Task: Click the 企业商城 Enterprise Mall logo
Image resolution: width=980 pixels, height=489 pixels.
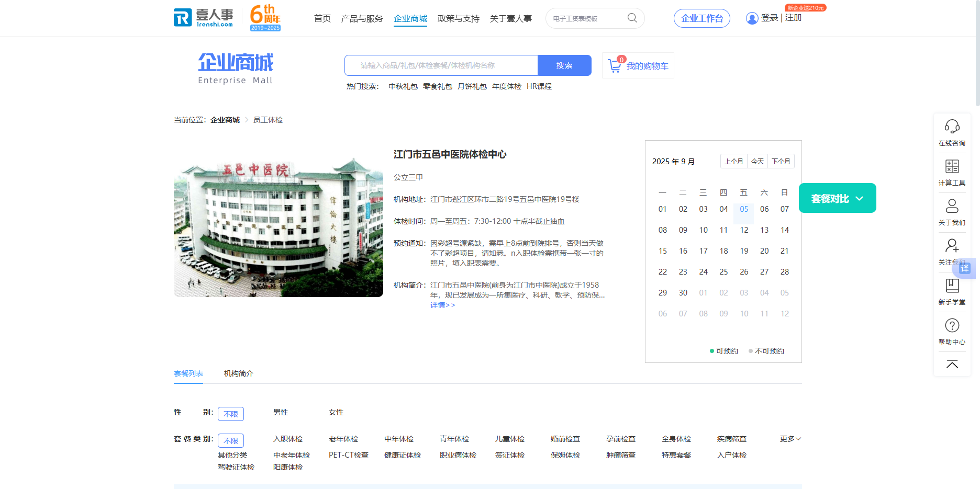Action: (x=236, y=69)
